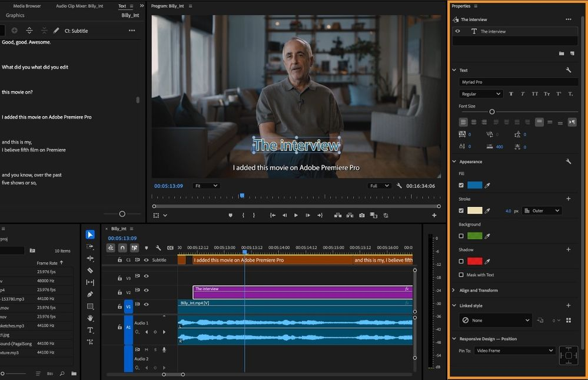Click the plus button to add a Stroke
Image resolution: width=588 pixels, height=380 pixels.
[568, 199]
